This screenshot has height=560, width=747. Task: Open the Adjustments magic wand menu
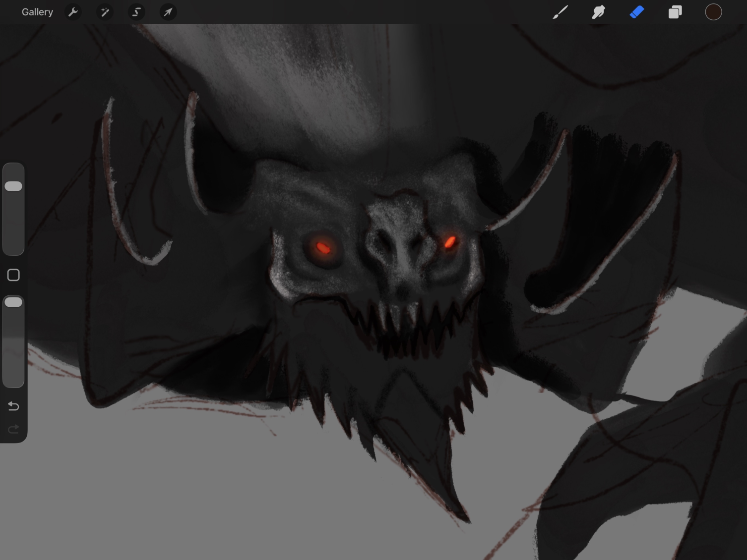(x=105, y=12)
